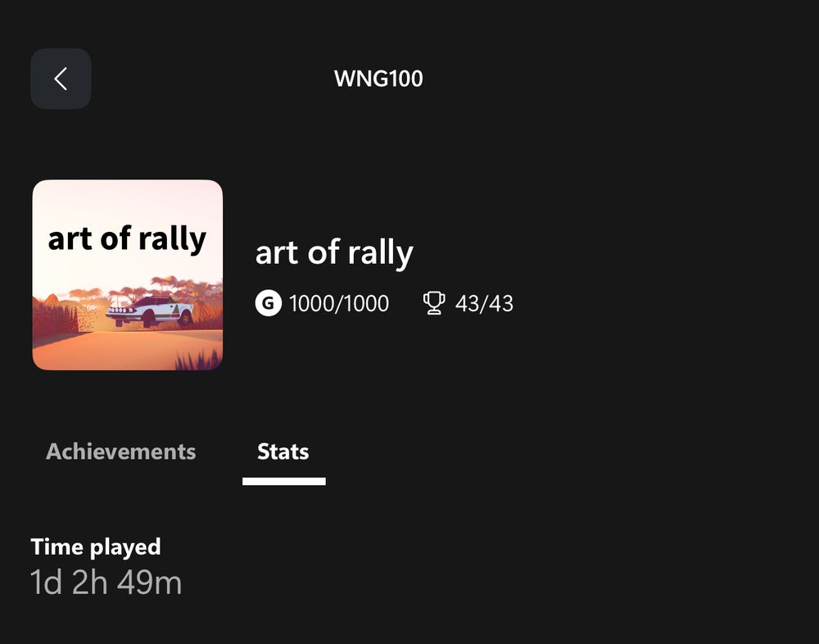
Task: Click the art of rally game title
Action: pos(334,253)
